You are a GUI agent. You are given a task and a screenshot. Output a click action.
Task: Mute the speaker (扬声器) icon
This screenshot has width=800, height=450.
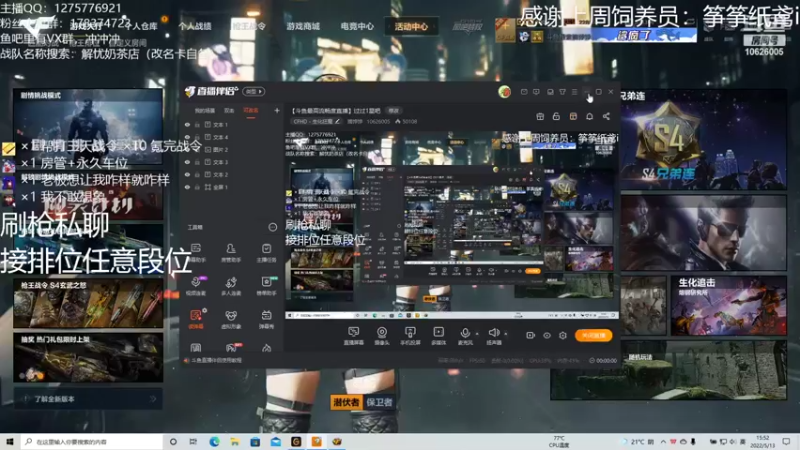pyautogui.click(x=493, y=333)
